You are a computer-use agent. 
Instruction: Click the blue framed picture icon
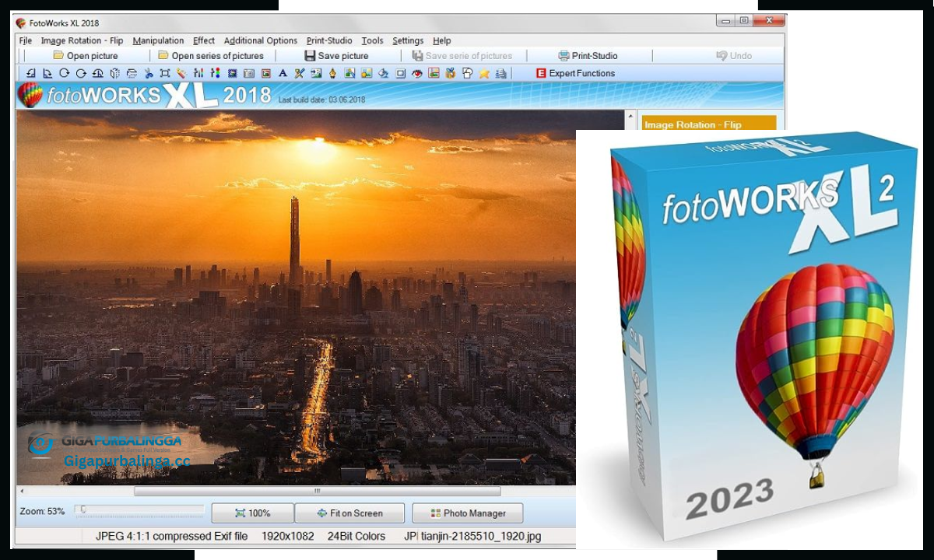[232, 73]
